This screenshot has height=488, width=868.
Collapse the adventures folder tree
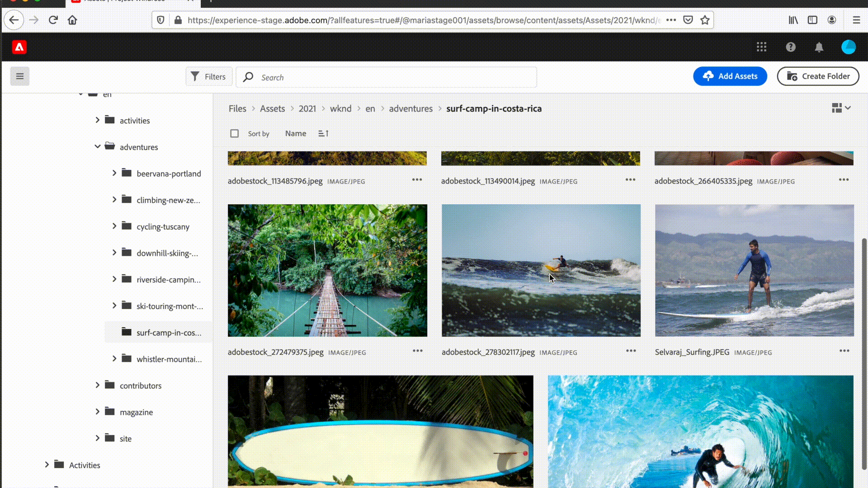pos(97,146)
